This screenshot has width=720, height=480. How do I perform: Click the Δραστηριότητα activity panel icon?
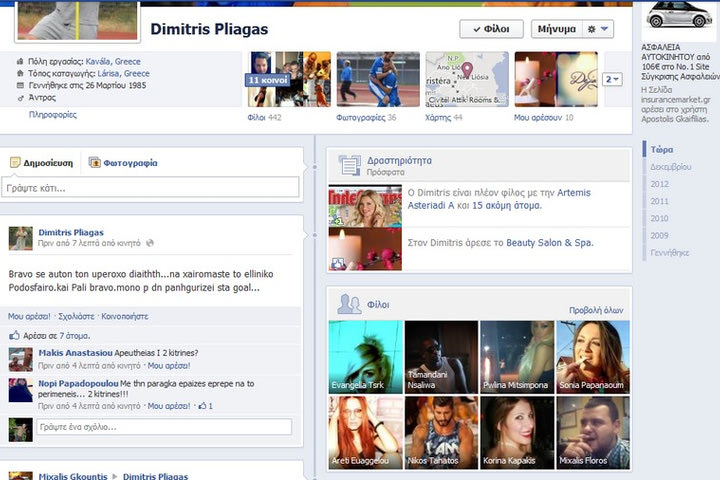click(x=349, y=165)
